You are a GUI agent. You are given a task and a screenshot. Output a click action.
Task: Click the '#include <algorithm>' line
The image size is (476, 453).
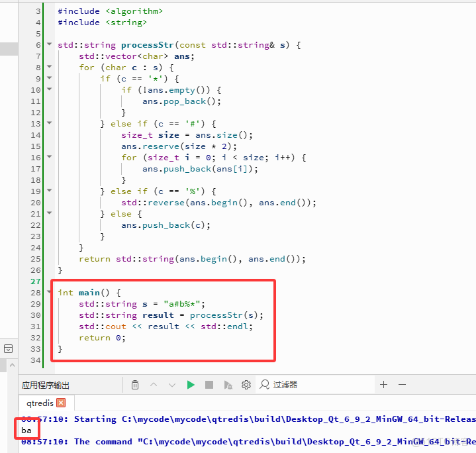(x=110, y=11)
